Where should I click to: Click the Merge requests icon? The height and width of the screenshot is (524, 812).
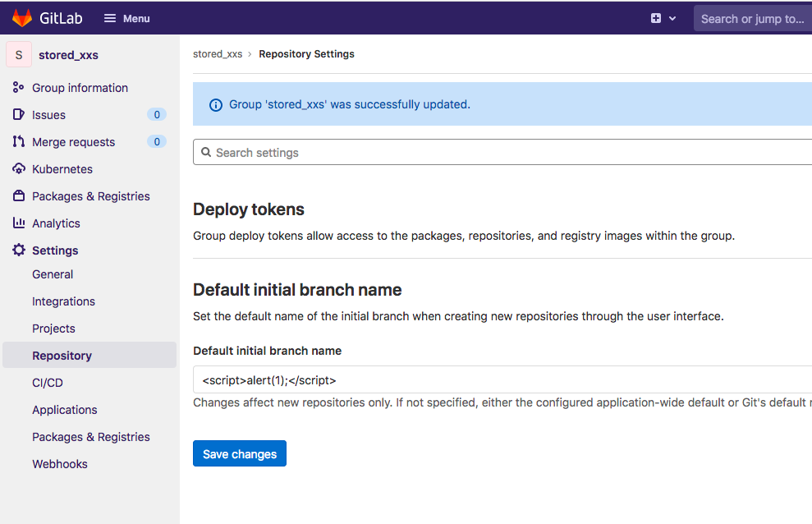pos(18,142)
